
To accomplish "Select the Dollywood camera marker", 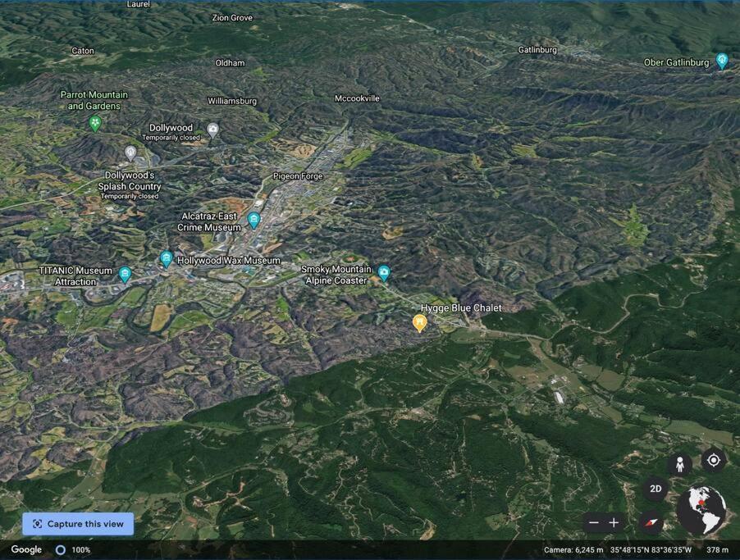I will (213, 130).
